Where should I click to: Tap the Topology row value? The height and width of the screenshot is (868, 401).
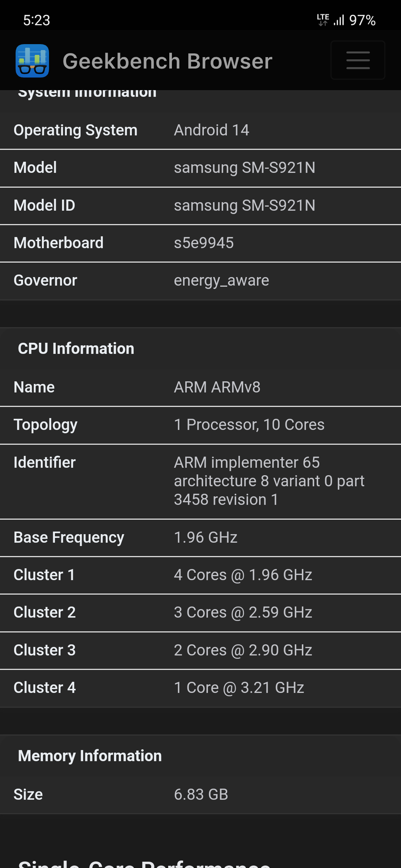point(249,425)
